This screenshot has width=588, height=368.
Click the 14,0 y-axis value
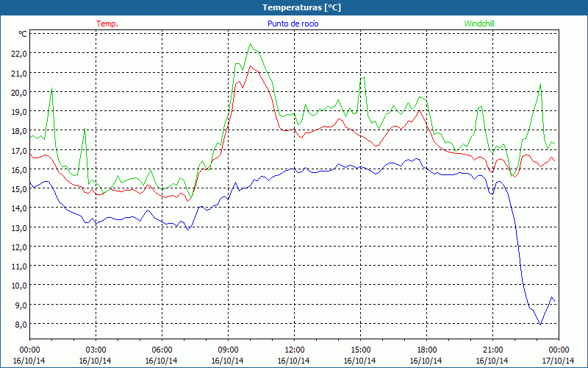(19, 208)
